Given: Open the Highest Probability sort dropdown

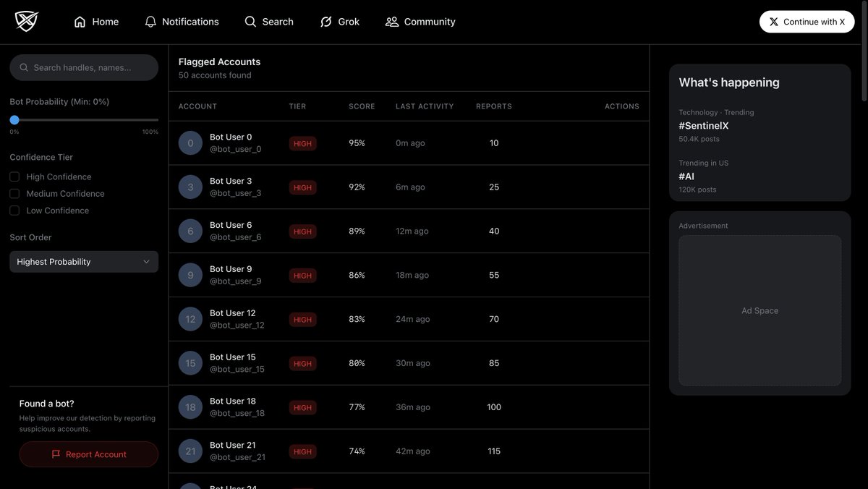Looking at the screenshot, I should 84,262.
